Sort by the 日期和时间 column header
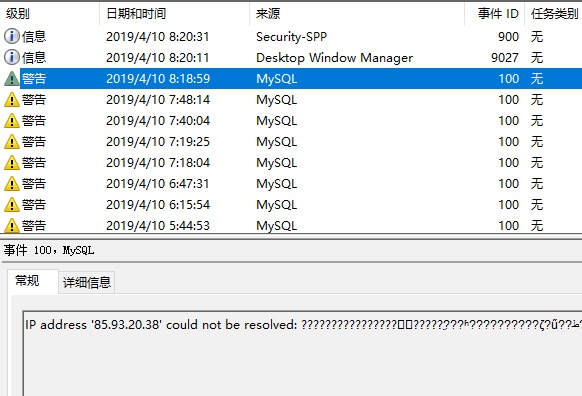The height and width of the screenshot is (396, 582). 174,14
